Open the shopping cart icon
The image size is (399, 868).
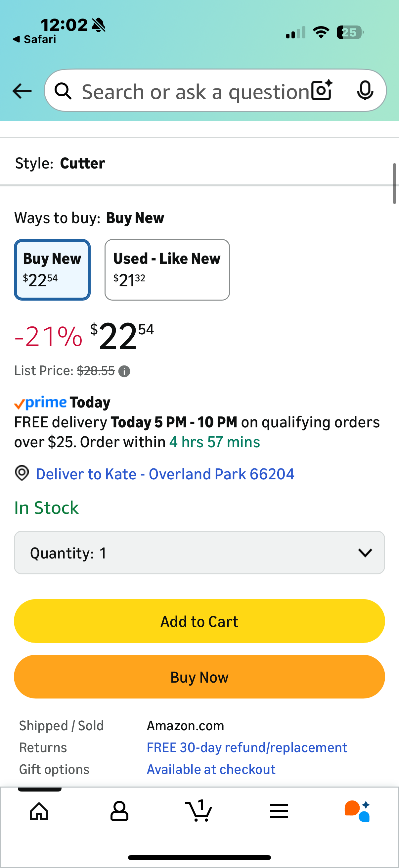199,811
